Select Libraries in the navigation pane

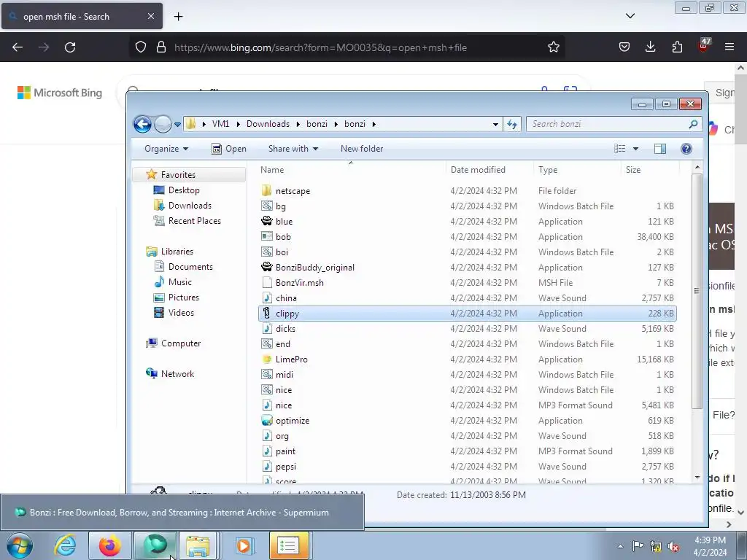point(177,252)
